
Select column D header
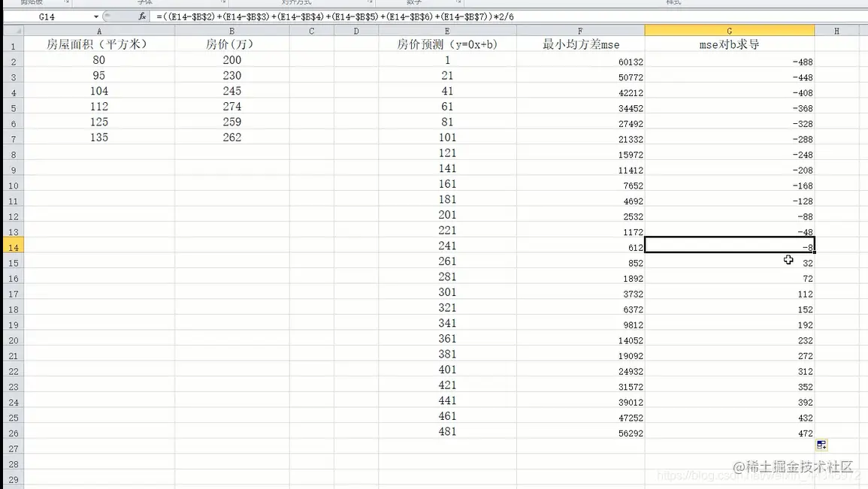pyautogui.click(x=356, y=31)
